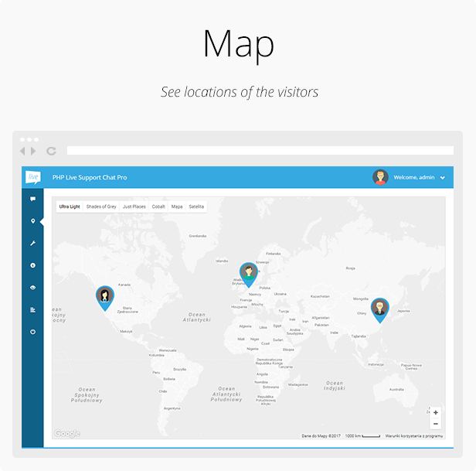
Task: Click the female visitor marker in North America
Action: point(105,298)
